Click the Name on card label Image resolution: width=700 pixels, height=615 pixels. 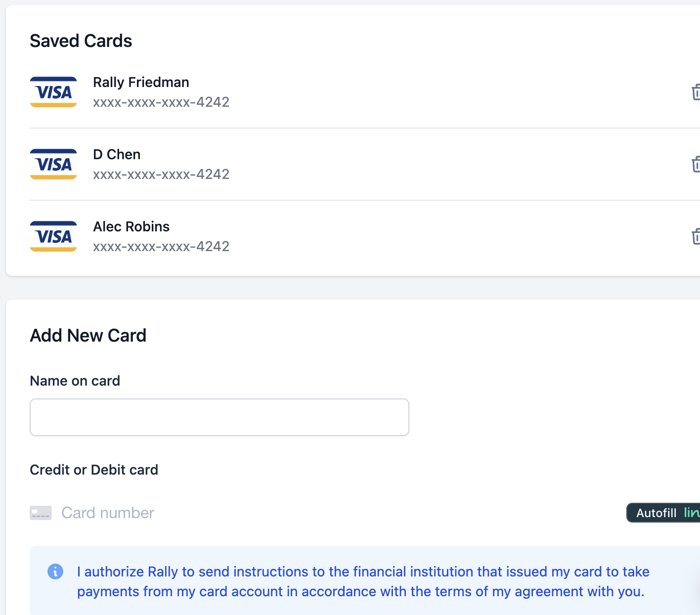pos(75,381)
